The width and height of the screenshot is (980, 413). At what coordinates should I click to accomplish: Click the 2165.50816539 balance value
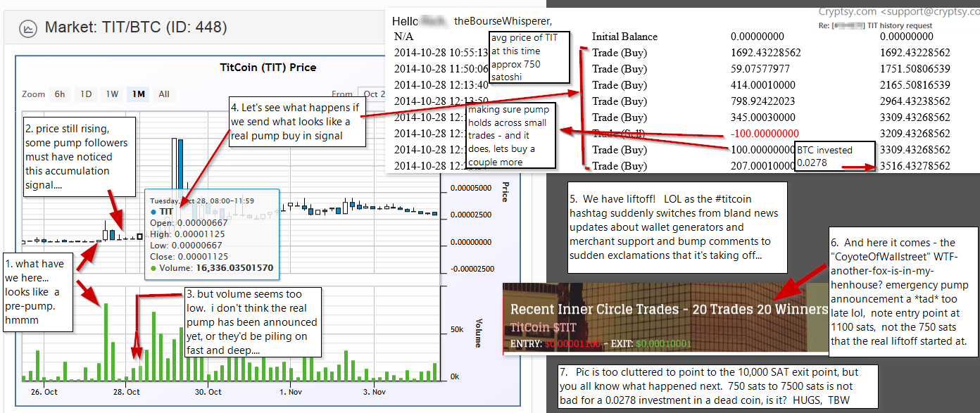[x=915, y=85]
